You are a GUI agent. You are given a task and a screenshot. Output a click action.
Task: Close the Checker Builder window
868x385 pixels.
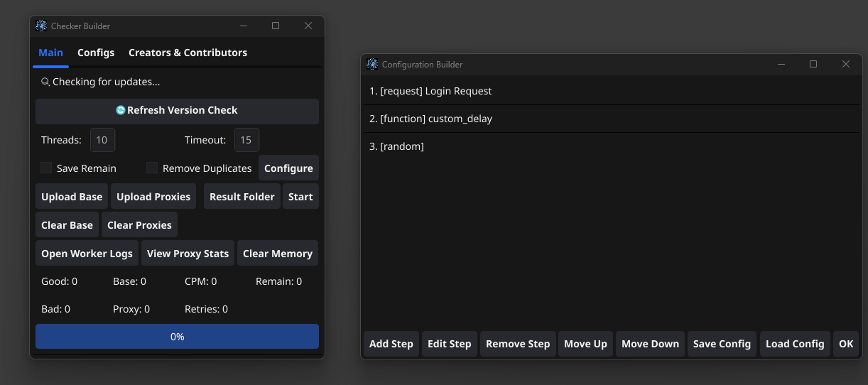click(308, 26)
